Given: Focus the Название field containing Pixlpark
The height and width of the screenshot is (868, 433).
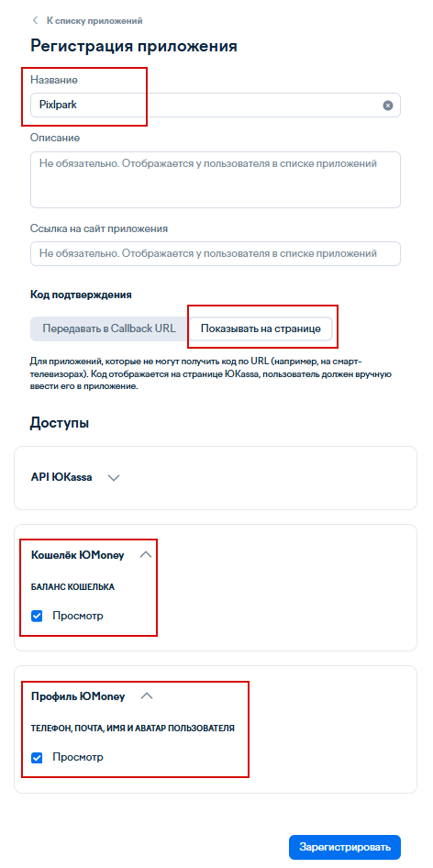Looking at the screenshot, I should [216, 105].
